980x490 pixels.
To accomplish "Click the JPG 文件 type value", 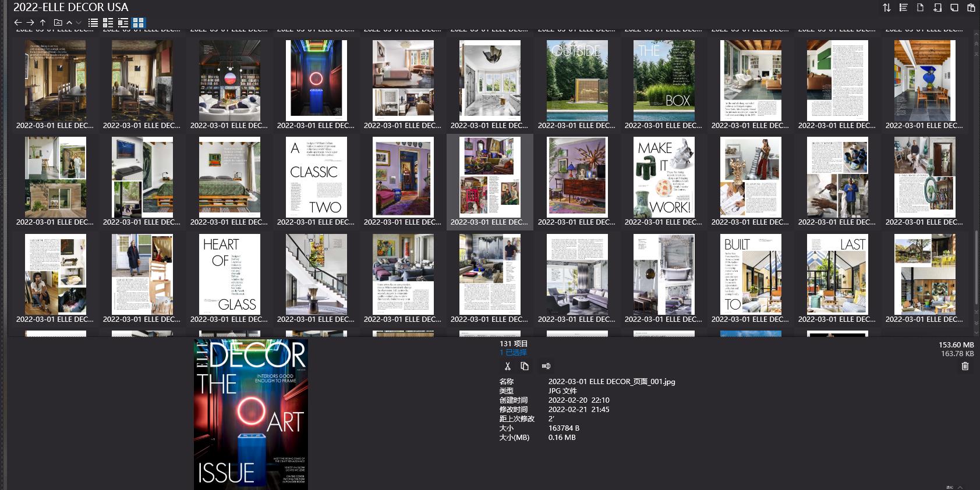I will click(x=562, y=391).
